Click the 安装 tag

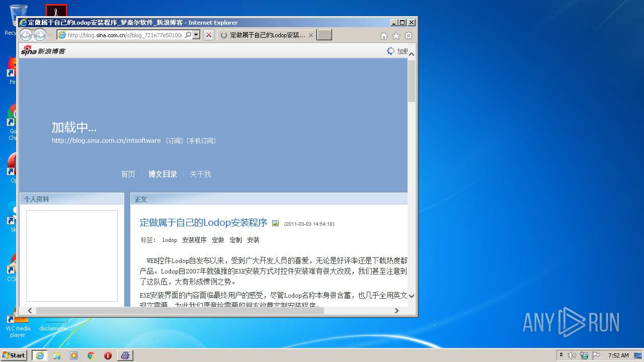click(253, 240)
